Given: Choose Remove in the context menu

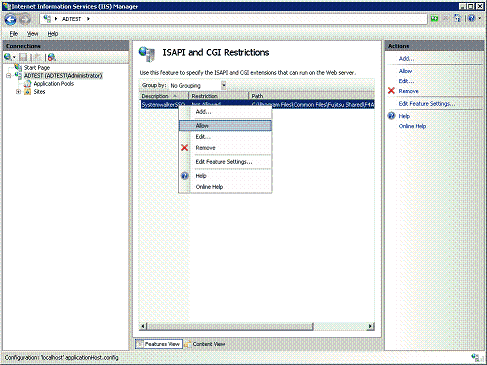Looking at the screenshot, I should click(225, 148).
